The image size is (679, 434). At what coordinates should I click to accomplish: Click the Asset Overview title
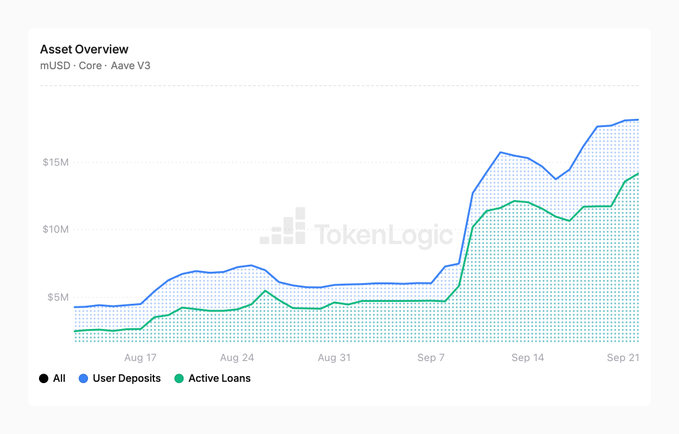(x=84, y=49)
